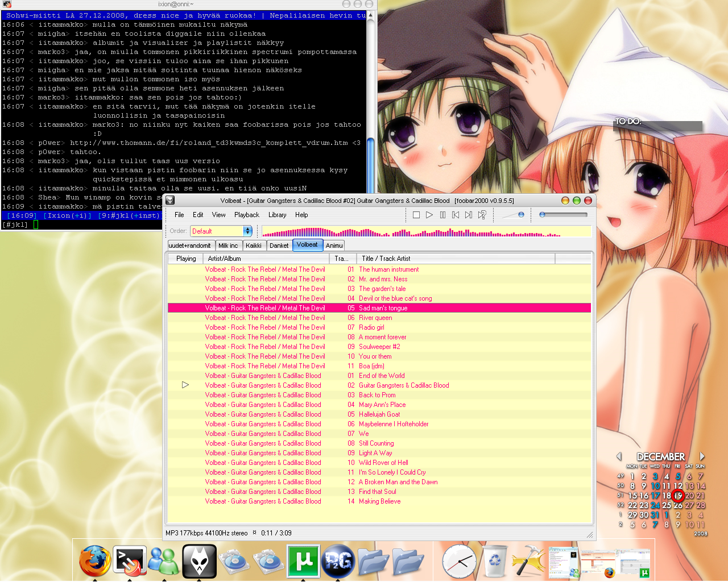This screenshot has width=728, height=582.
Task: Click the Play button in foobar2000 toolbar
Action: click(429, 215)
